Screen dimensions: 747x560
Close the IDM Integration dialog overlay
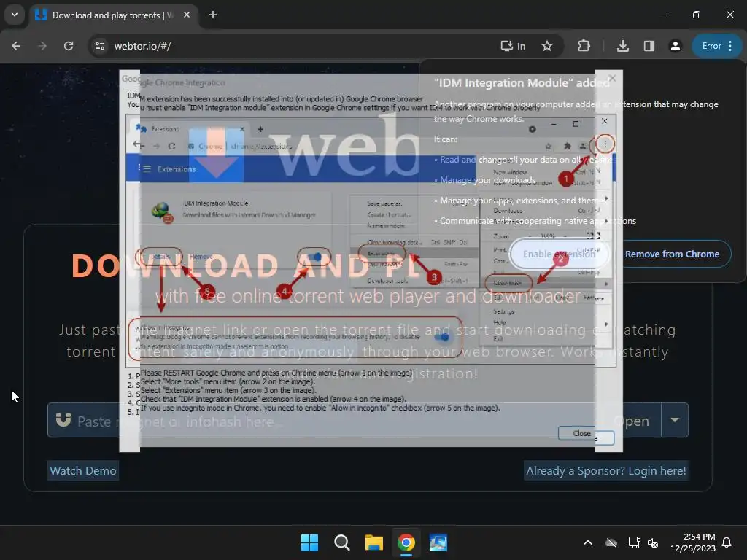[612, 78]
